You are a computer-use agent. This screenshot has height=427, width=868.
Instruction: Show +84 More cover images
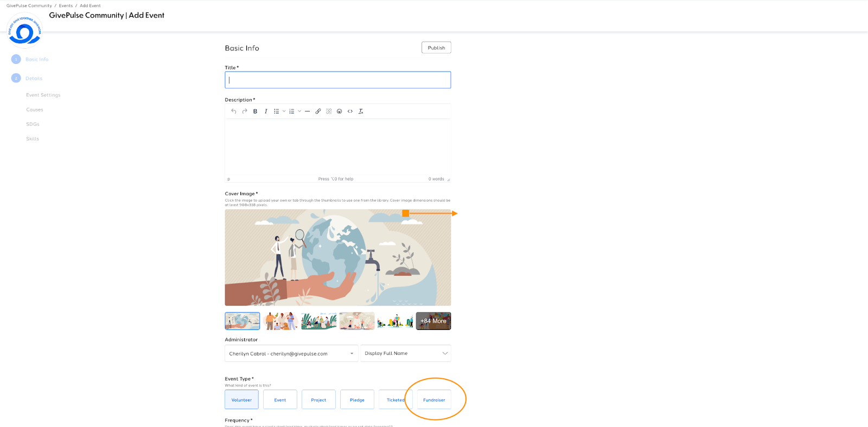tap(433, 321)
